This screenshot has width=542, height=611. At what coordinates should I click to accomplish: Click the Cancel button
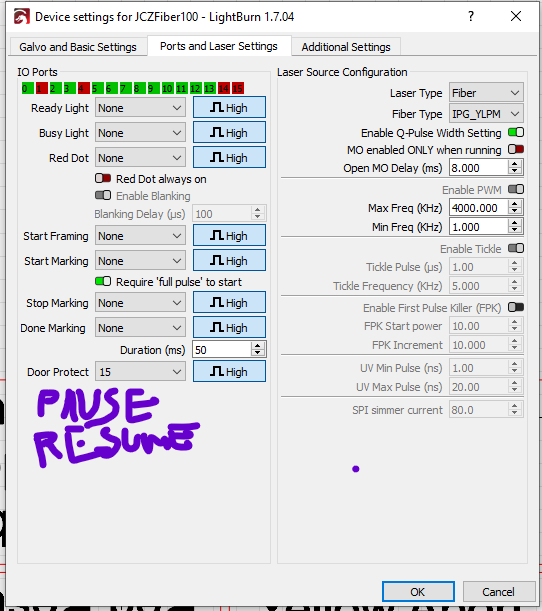(x=498, y=592)
